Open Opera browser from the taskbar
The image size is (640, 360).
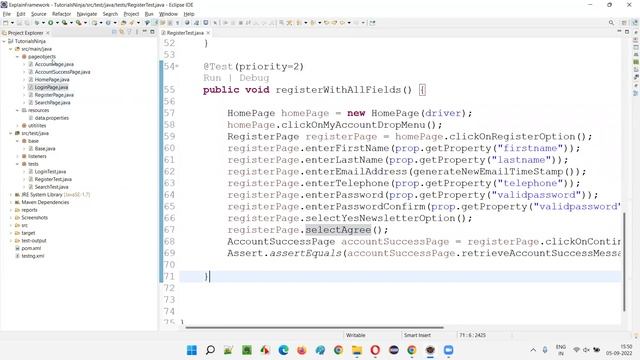[x=375, y=350]
